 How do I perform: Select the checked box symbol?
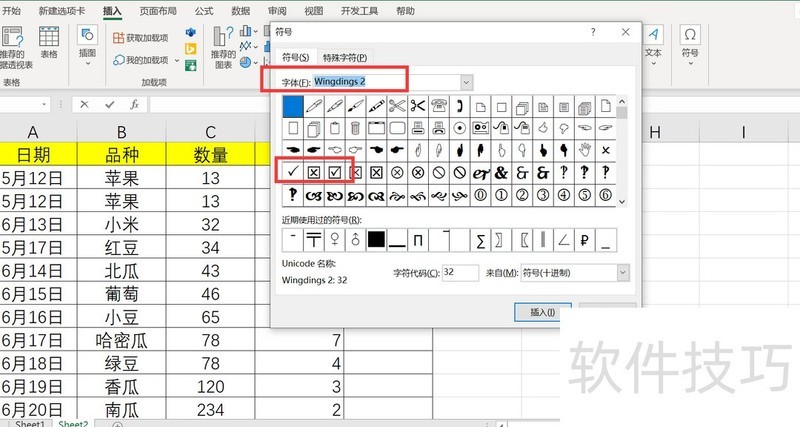pos(335,172)
